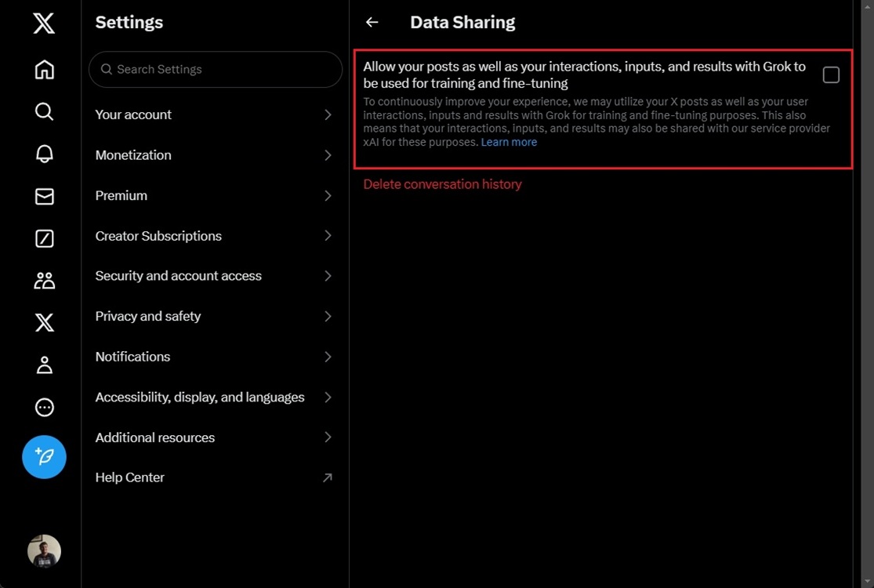Viewport: 874px width, 588px height.
Task: Expand the Monetization settings section
Action: (215, 154)
